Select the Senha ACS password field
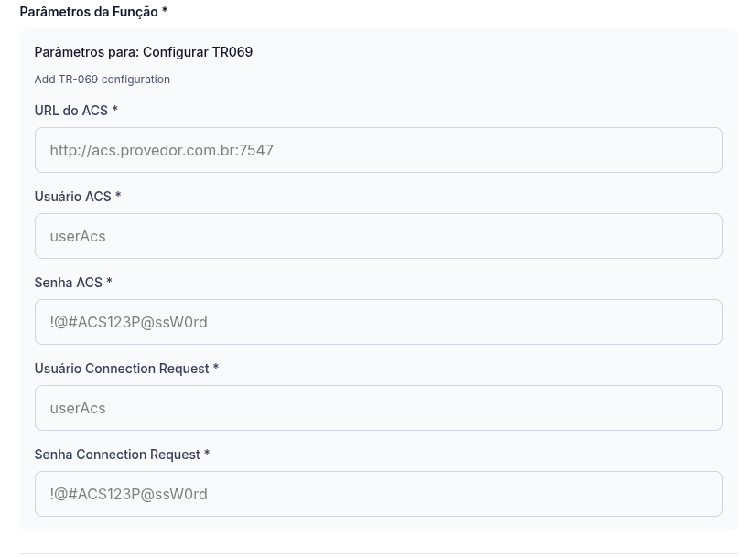 (x=378, y=322)
